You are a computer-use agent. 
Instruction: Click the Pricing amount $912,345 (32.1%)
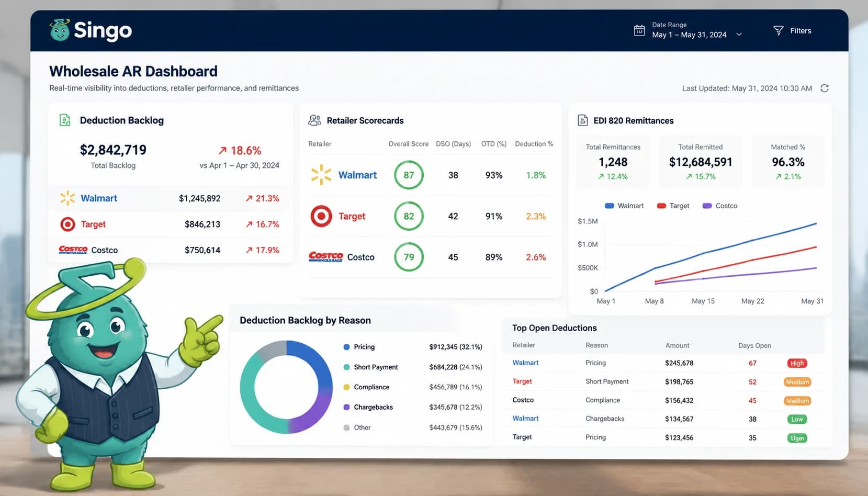click(x=456, y=347)
